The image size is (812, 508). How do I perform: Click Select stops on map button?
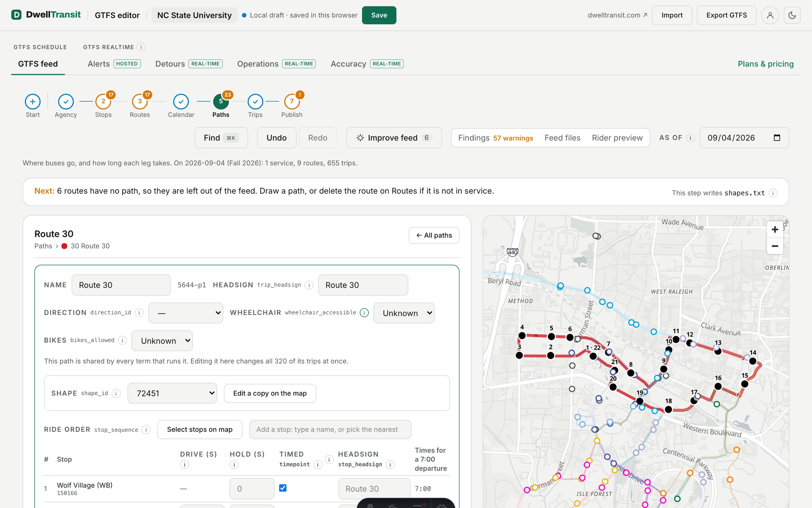pyautogui.click(x=200, y=429)
